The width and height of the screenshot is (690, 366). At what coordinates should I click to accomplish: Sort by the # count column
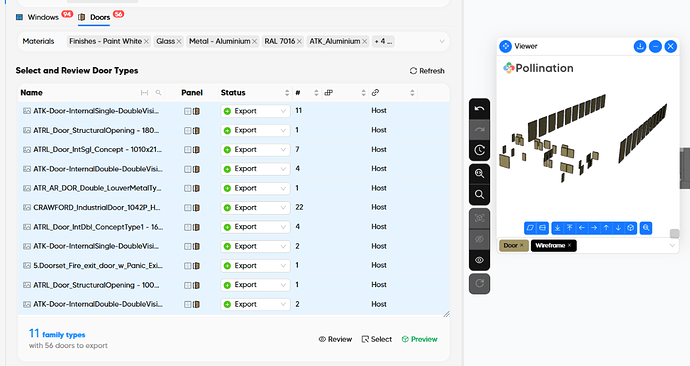click(316, 93)
